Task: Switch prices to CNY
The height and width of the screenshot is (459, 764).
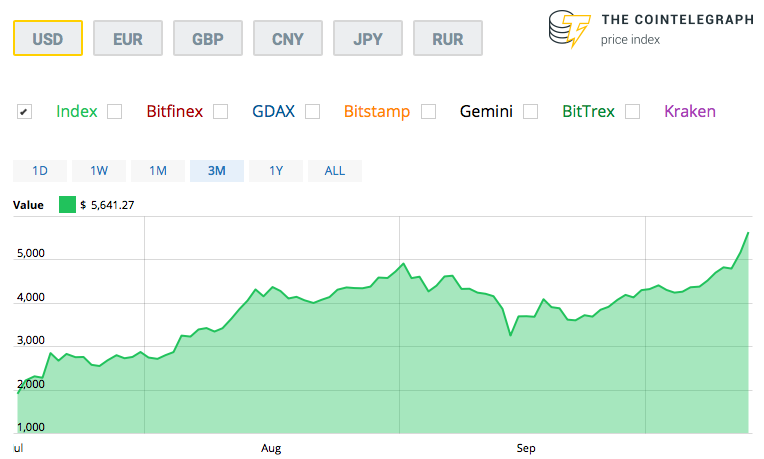Action: (287, 38)
